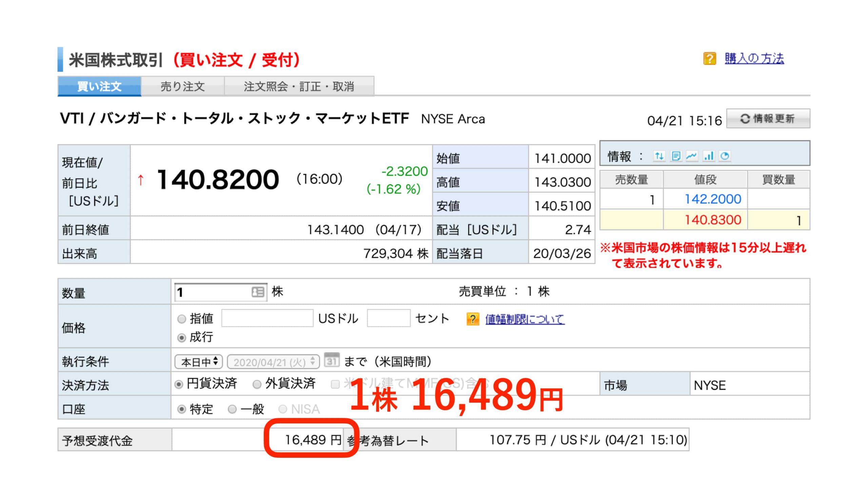This screenshot has width=868, height=484.
Task: Open the 値幅制限について link
Action: point(525,319)
